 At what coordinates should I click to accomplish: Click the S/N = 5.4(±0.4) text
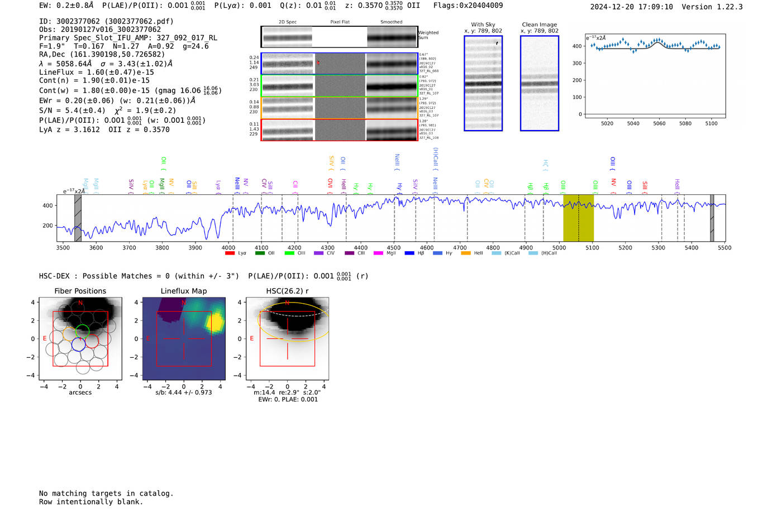108,110
